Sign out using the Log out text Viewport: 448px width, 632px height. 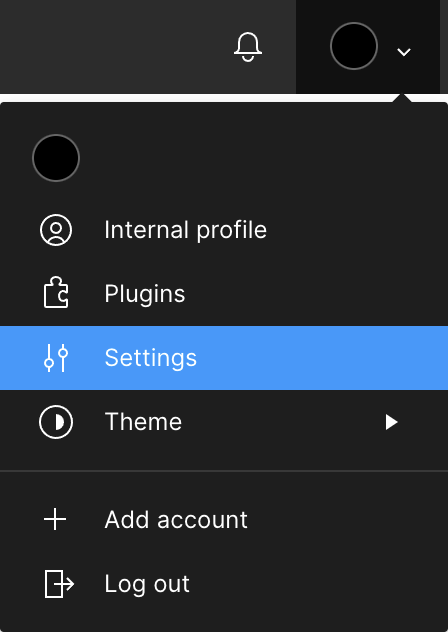tap(147, 584)
